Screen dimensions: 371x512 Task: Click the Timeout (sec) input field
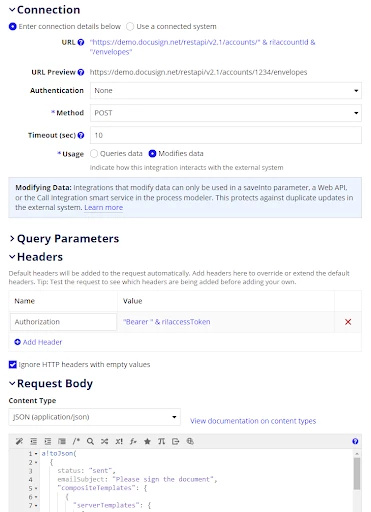pos(226,135)
